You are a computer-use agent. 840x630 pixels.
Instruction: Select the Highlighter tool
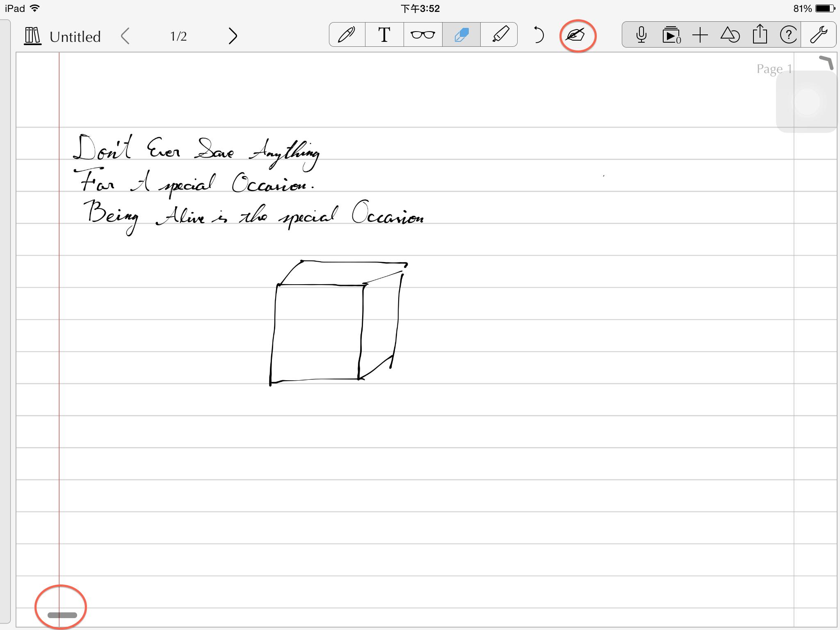click(499, 35)
